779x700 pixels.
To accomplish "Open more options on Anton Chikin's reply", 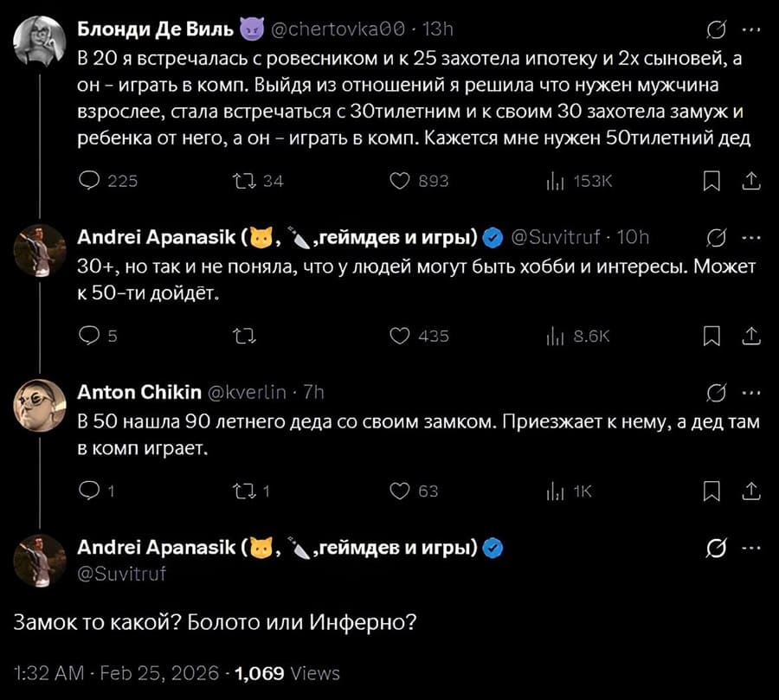I will [x=750, y=391].
